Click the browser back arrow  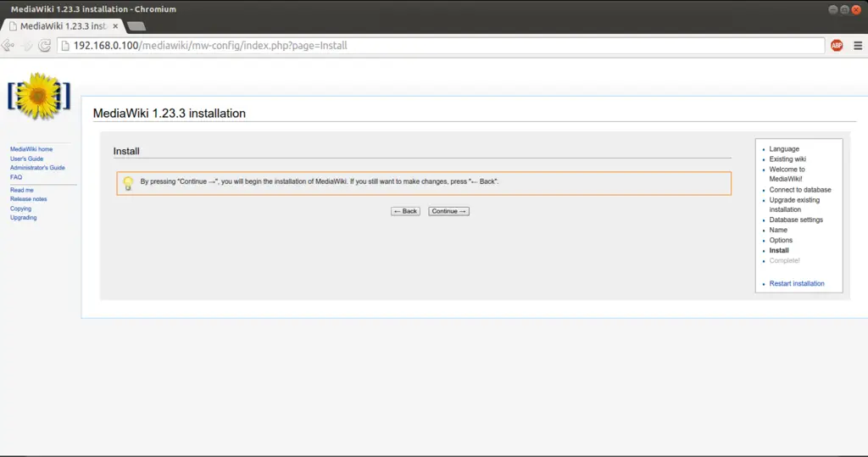pos(8,46)
